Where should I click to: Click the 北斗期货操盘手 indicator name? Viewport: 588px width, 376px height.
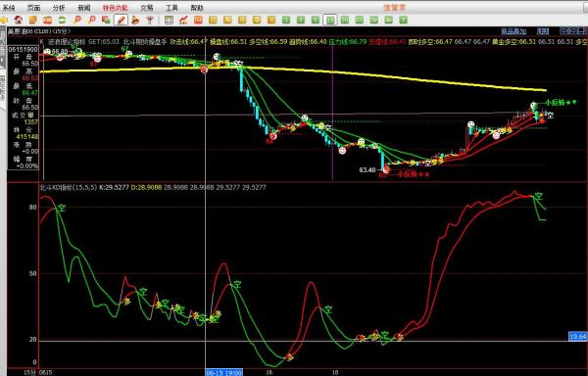[145, 41]
